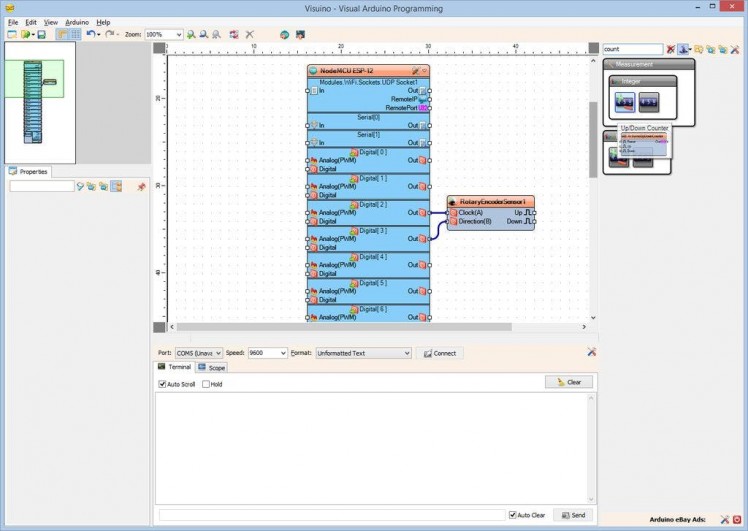Click the tools icon on NodeMCU ESP-12 header
The height and width of the screenshot is (531, 748).
[x=416, y=71]
